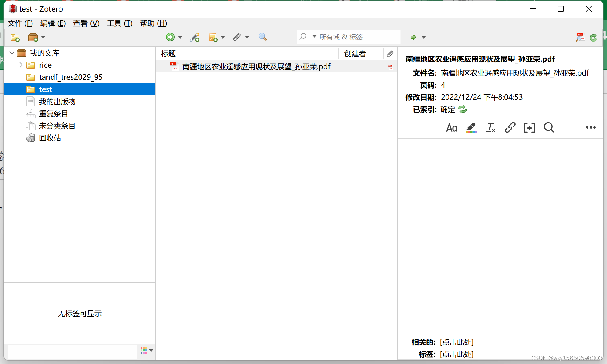Open the Add Attachment dropdown arrow
This screenshot has width=607, height=364.
click(247, 37)
